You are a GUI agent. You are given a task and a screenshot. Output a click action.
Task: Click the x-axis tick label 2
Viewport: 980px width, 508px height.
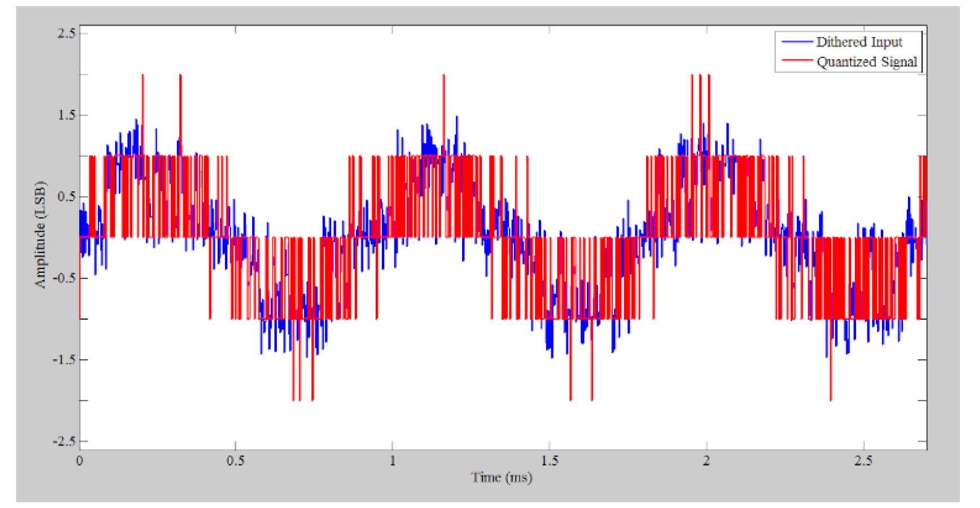coord(706,461)
